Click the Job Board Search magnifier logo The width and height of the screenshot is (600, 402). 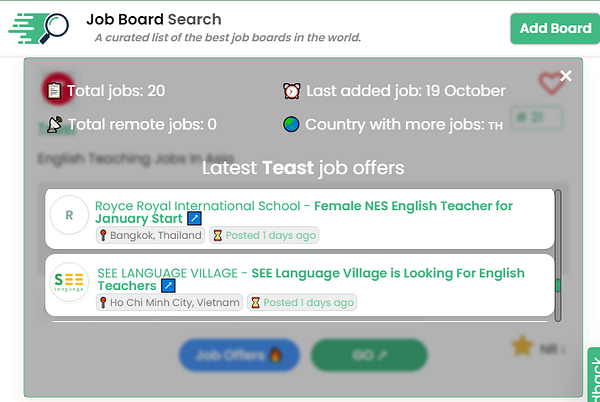[39, 28]
